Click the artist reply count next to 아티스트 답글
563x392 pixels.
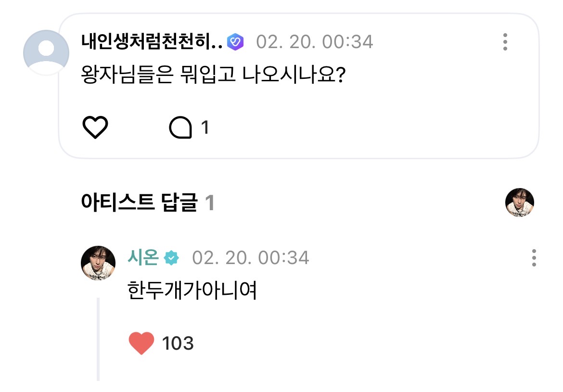tap(209, 203)
